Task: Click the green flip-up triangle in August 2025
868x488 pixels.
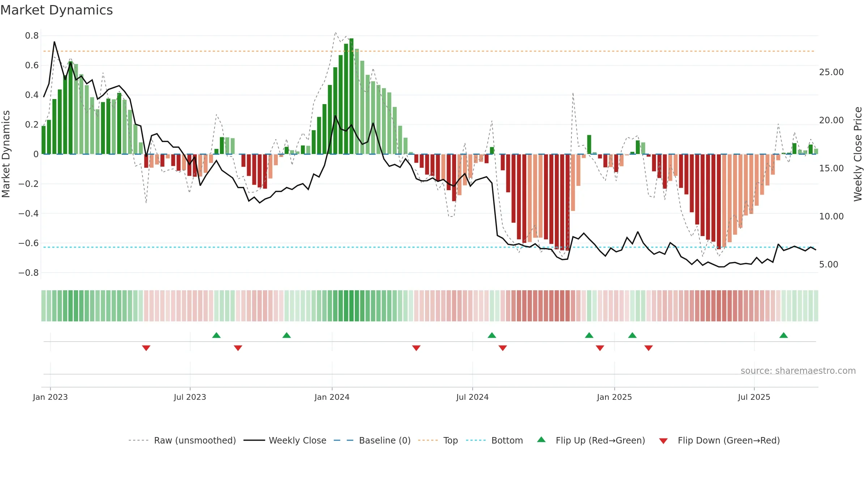Action: (784, 335)
